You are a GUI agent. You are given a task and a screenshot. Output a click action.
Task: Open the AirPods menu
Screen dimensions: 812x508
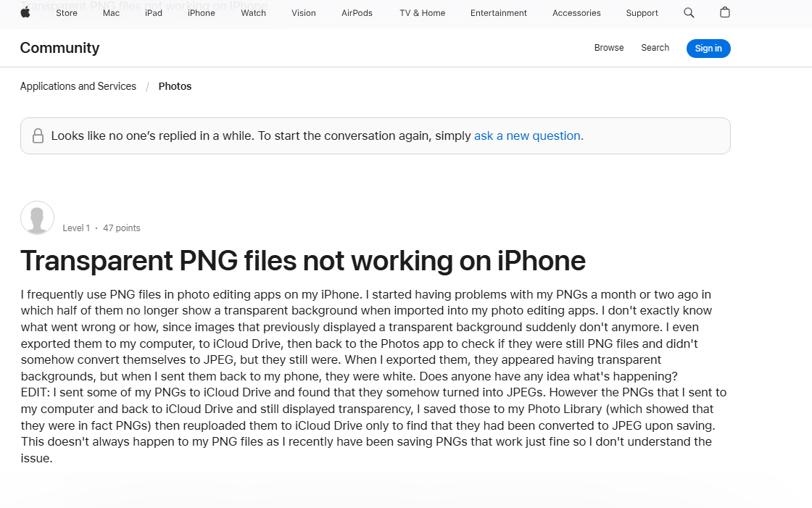[357, 13]
